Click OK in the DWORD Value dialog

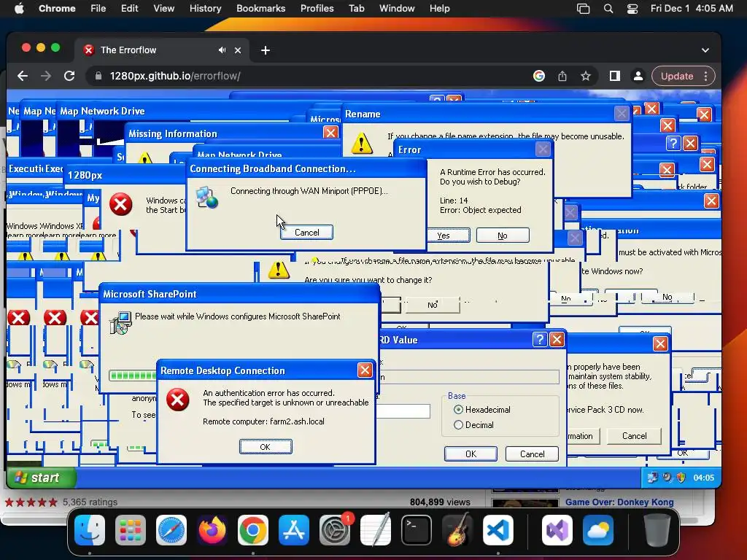471,454
